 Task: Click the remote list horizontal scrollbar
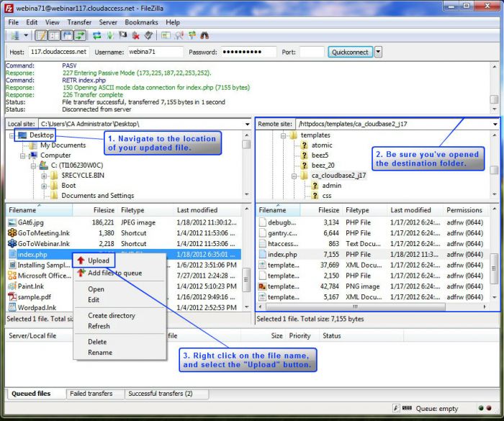coord(356,307)
